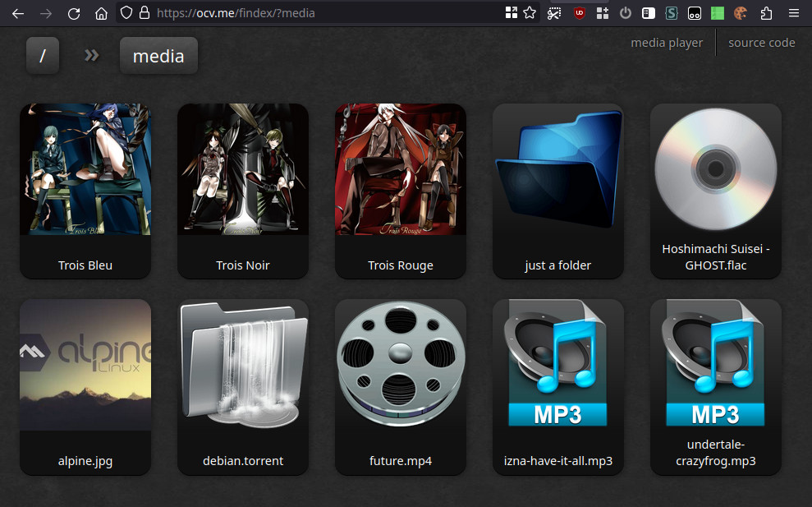Play the MP3 icon of undertale-crazyfrog.mp3
812x507 pixels.
pos(716,363)
